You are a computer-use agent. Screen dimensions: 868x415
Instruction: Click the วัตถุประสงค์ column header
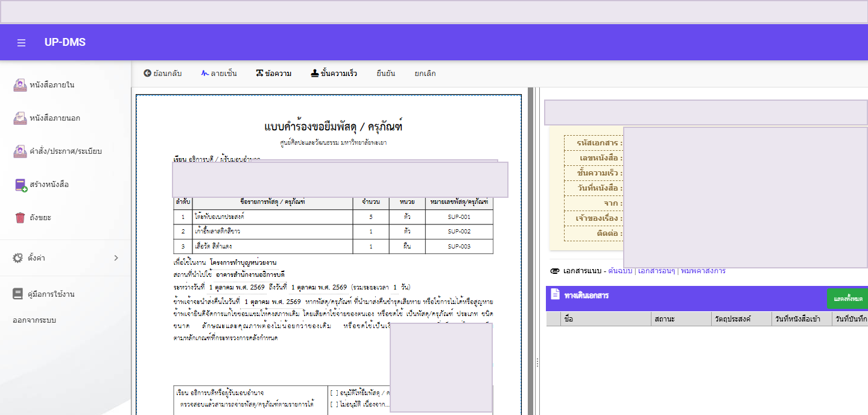[x=741, y=320]
